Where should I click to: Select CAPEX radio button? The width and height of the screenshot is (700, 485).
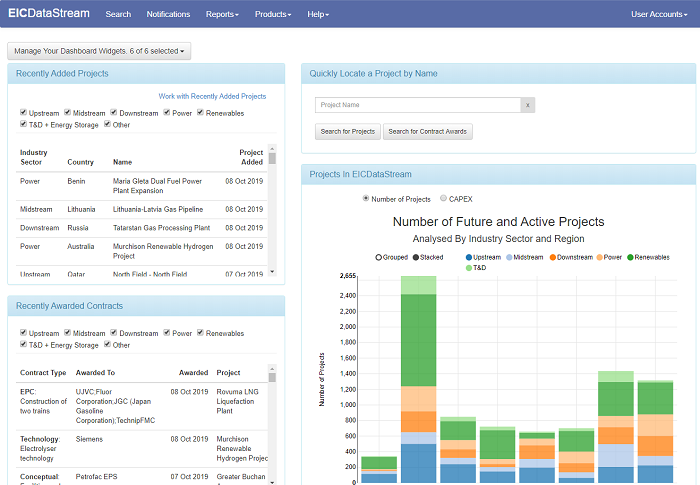(443, 198)
